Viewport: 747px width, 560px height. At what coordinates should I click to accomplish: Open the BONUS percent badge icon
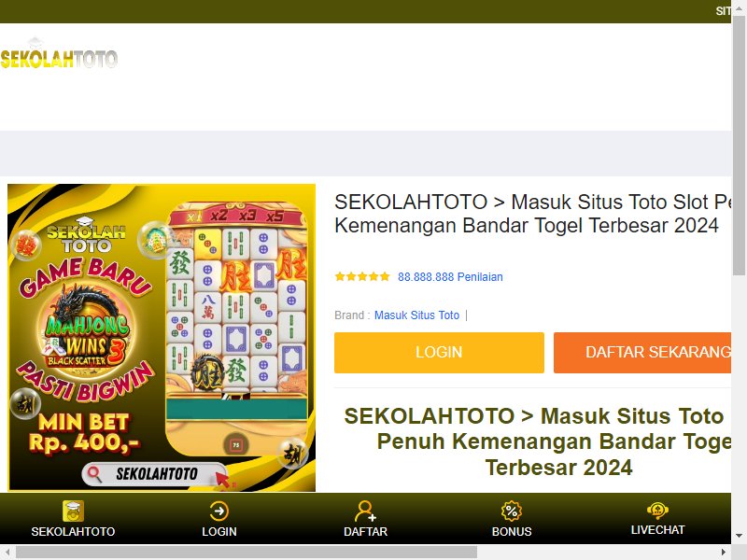pos(511,511)
